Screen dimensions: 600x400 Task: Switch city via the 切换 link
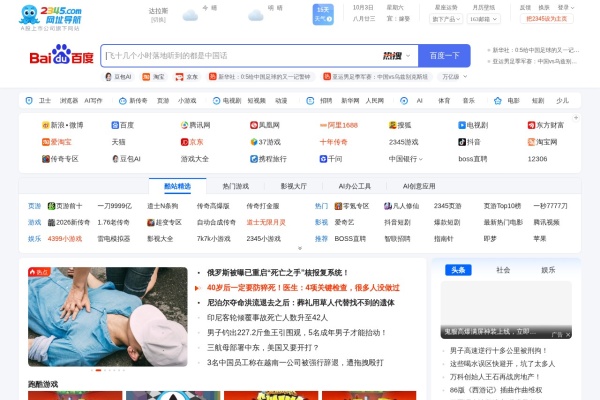(158, 20)
